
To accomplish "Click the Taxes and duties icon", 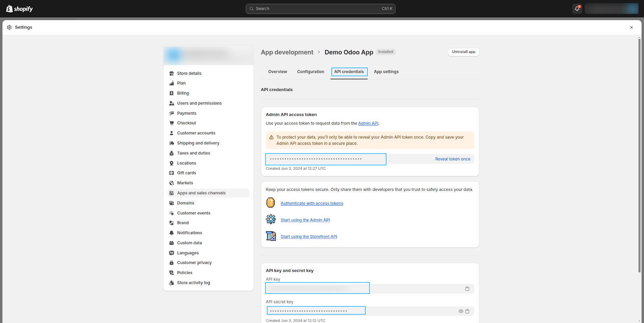I will [x=171, y=153].
